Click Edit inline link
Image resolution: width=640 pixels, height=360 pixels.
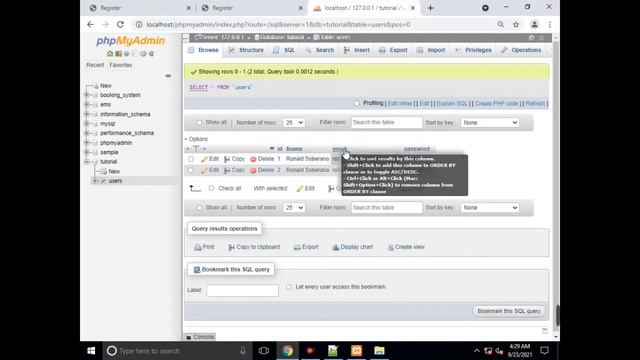400,103
